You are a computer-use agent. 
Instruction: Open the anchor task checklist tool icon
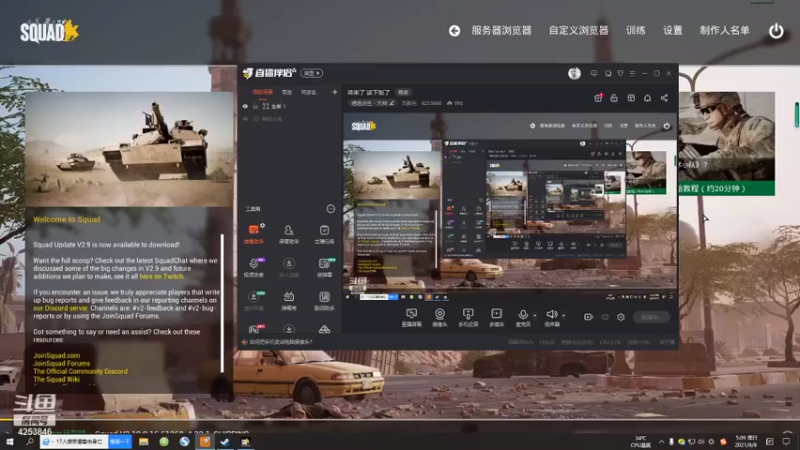324,234
